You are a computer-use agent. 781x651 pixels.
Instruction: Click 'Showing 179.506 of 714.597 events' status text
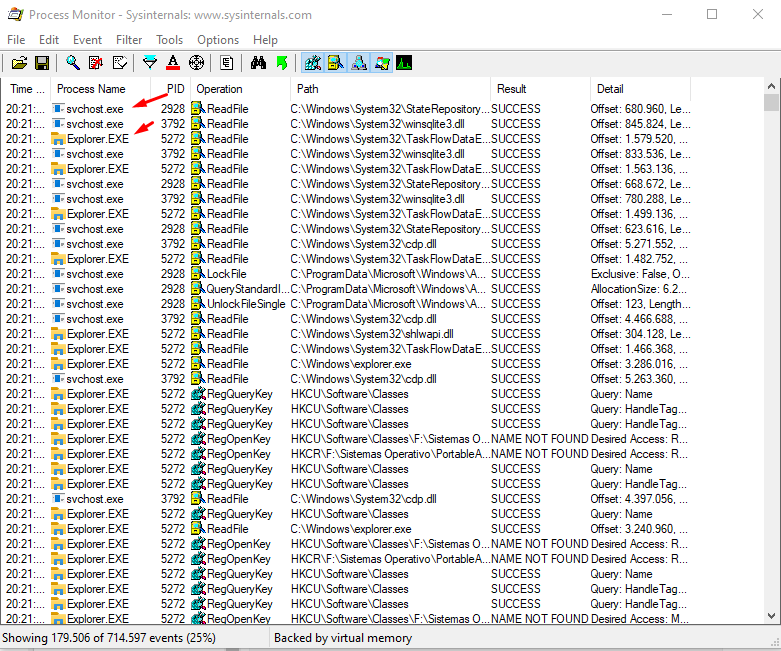coord(109,638)
